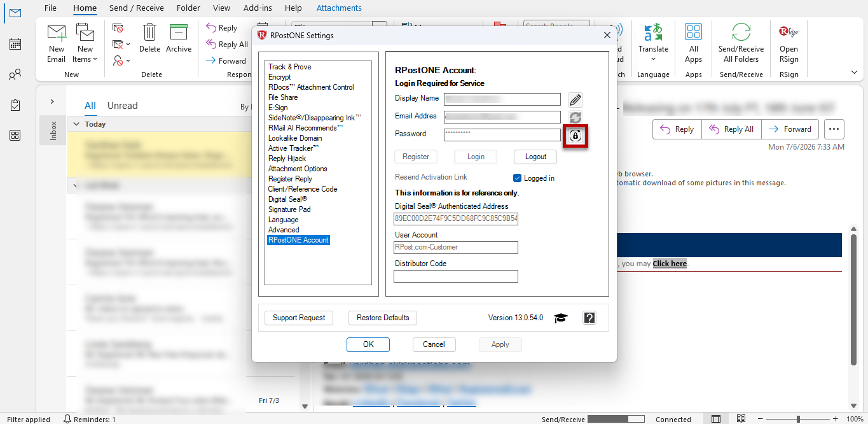Click the refresh icon beside Email Address
Viewport: 868px width, 424px height.
click(575, 117)
